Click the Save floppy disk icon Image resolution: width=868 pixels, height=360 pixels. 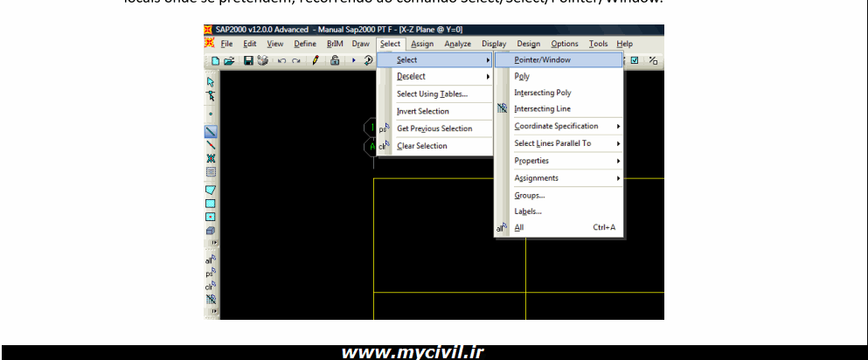pos(248,61)
